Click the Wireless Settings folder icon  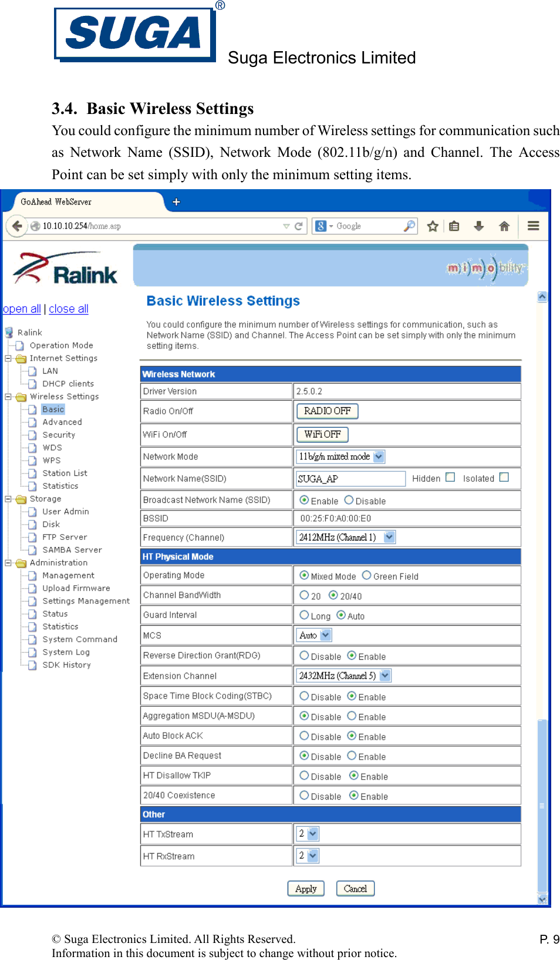tap(21, 397)
